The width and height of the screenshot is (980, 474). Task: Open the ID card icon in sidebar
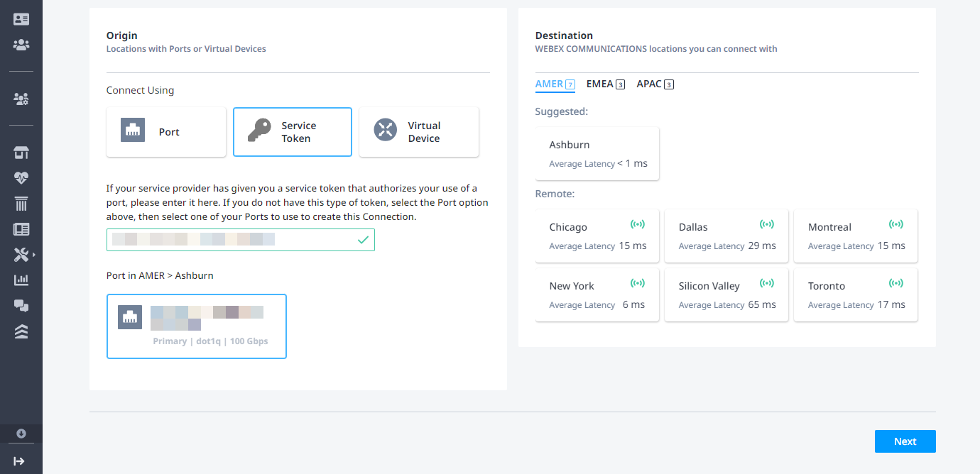point(21,20)
